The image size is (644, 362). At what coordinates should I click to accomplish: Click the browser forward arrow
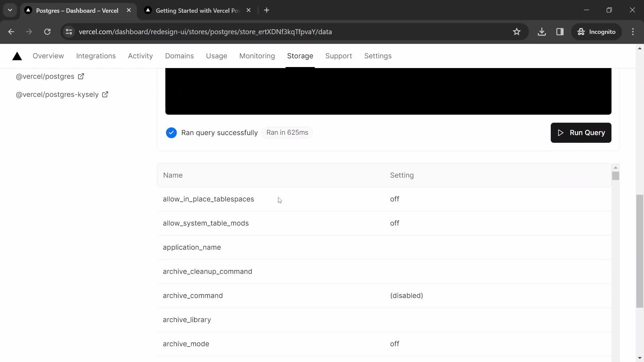click(x=29, y=32)
